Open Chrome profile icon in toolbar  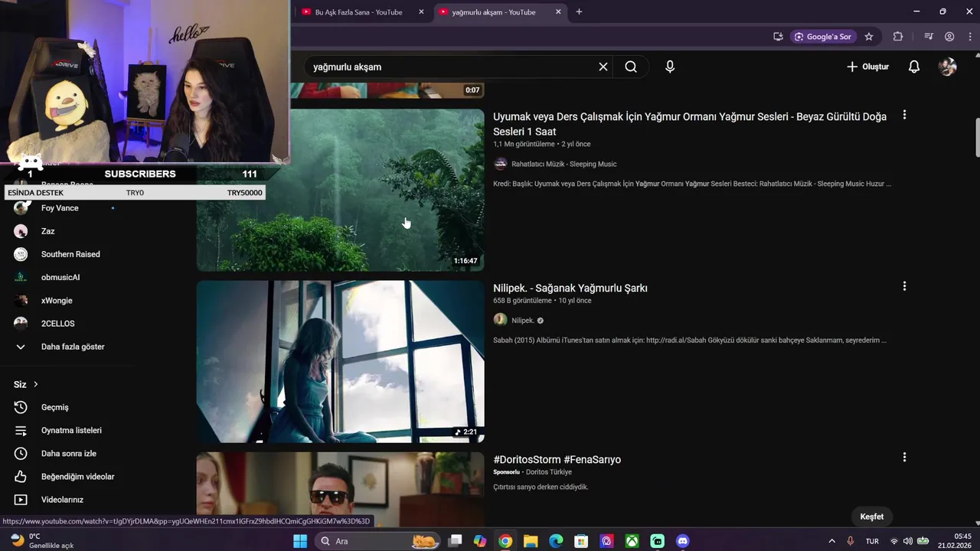click(949, 37)
